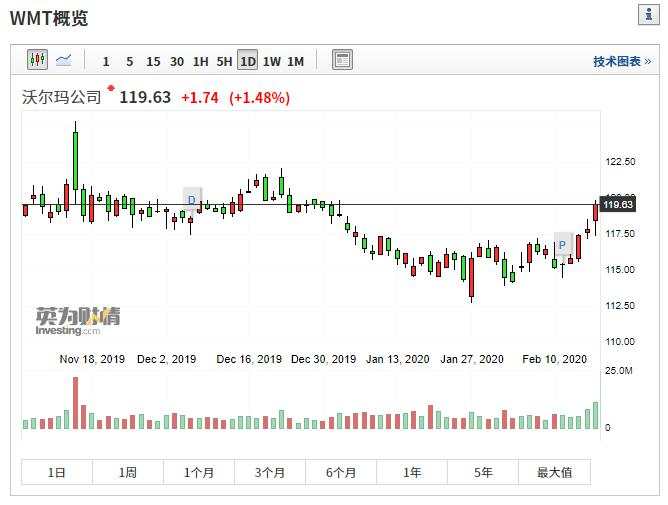Show the 最大值 full range
This screenshot has height=505, width=668.
555,472
